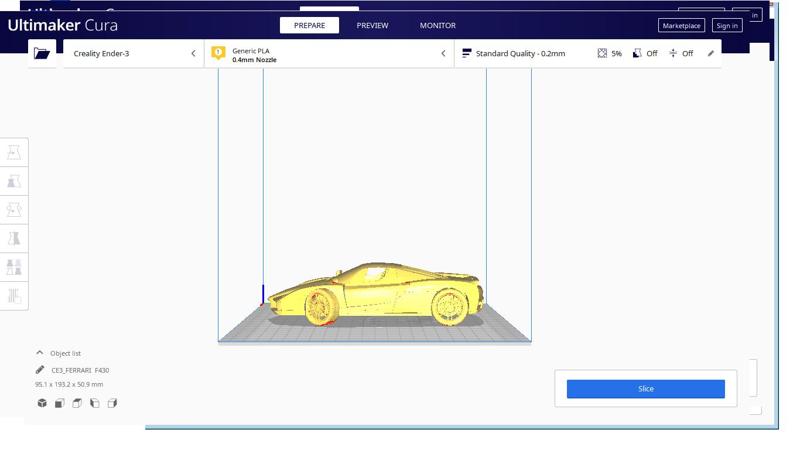Click the pencil icon beside CE3_FERRARI F430
The image size is (800, 450).
click(40, 369)
